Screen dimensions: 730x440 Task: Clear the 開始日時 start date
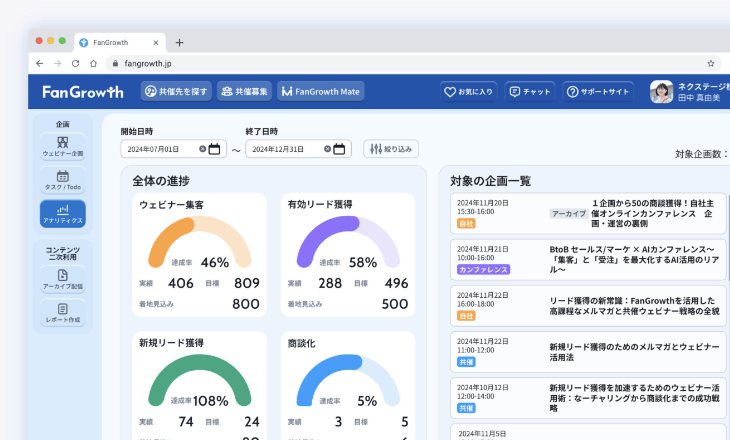point(203,149)
